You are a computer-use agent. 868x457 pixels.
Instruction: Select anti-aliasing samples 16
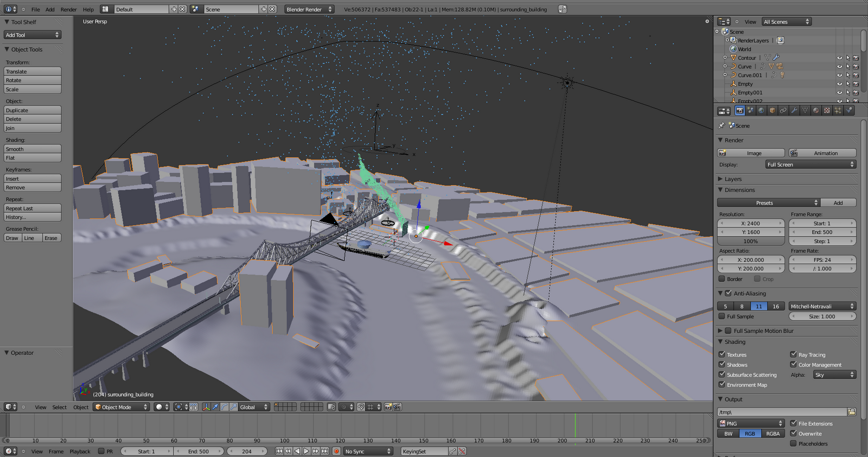[776, 306]
